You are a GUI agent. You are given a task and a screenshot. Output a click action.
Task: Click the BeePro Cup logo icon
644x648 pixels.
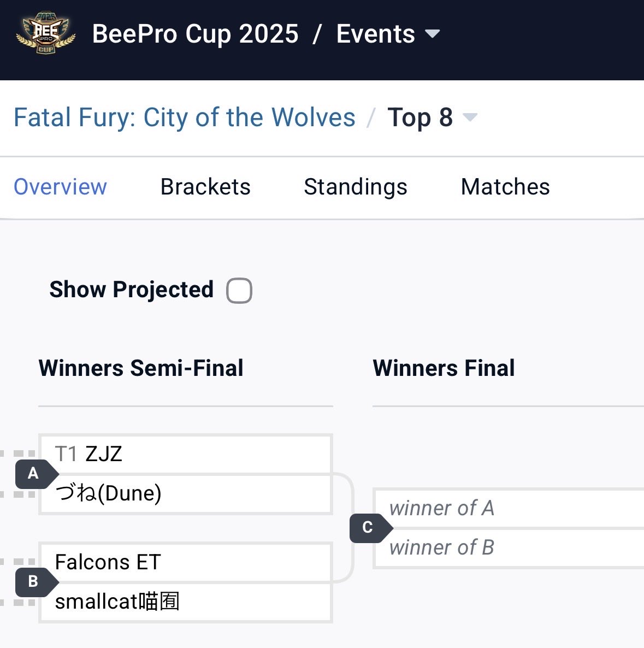pyautogui.click(x=45, y=33)
